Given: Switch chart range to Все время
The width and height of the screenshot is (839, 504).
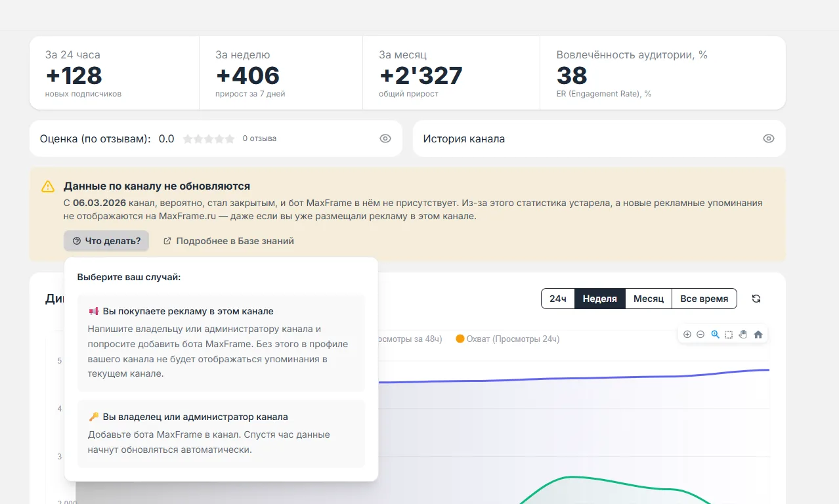Looking at the screenshot, I should click(x=704, y=299).
